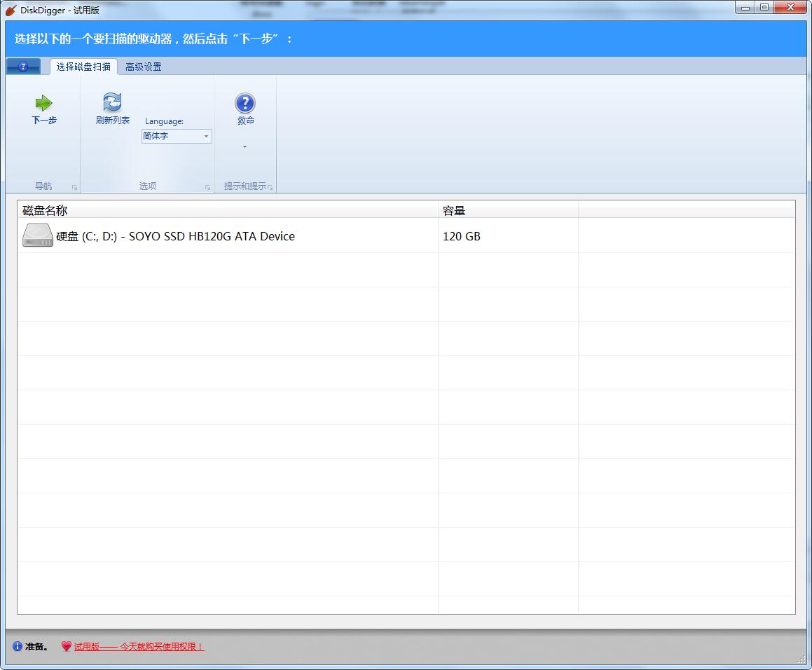Viewport: 812px width, 670px height.
Task: Sort by the 磁盘名称 column header
Action: pos(228,210)
